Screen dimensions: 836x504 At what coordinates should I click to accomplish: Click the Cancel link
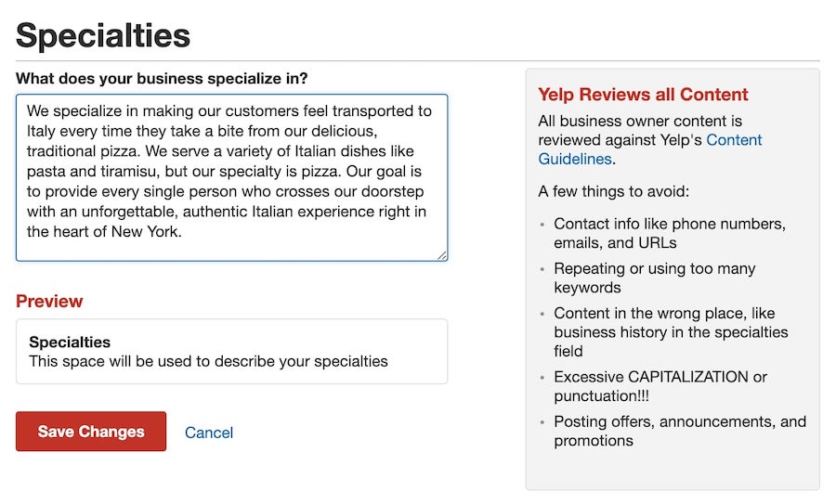209,433
